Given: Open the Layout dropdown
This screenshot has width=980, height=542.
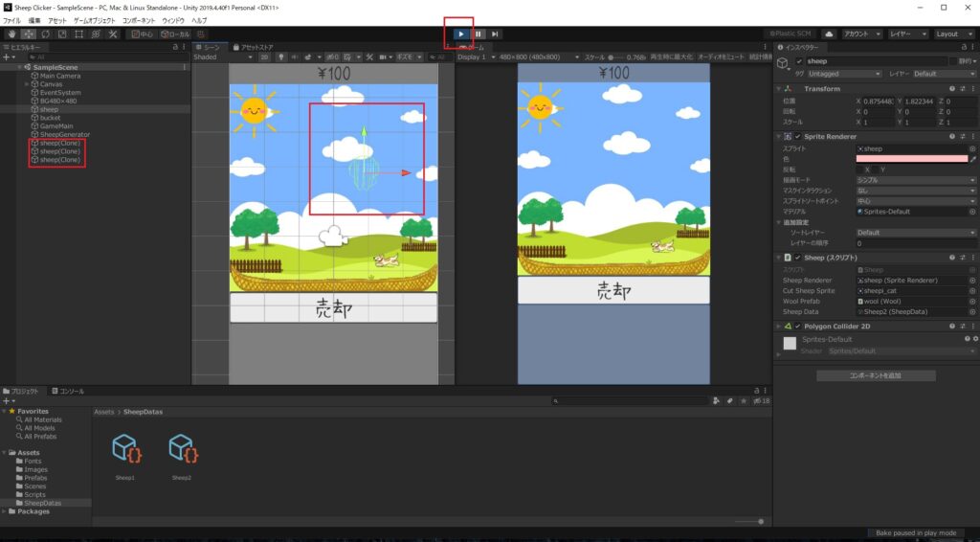Looking at the screenshot, I should pyautogui.click(x=953, y=34).
